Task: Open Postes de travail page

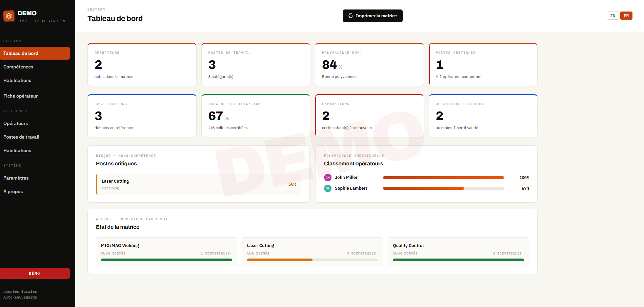Action: (35, 137)
